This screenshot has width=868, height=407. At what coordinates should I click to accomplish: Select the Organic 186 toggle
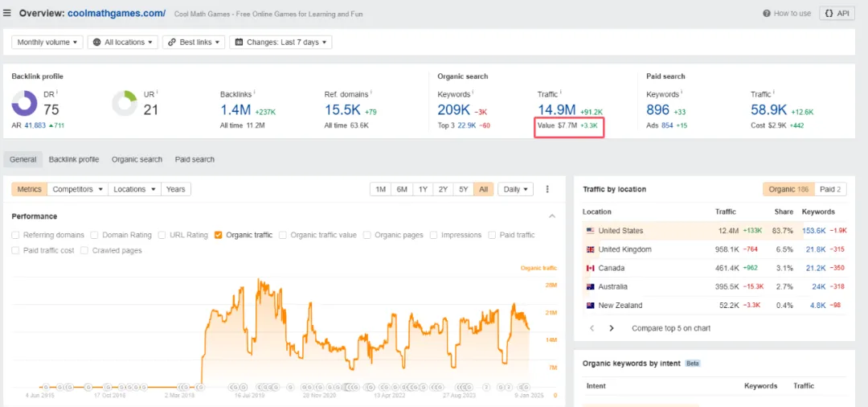pos(789,189)
